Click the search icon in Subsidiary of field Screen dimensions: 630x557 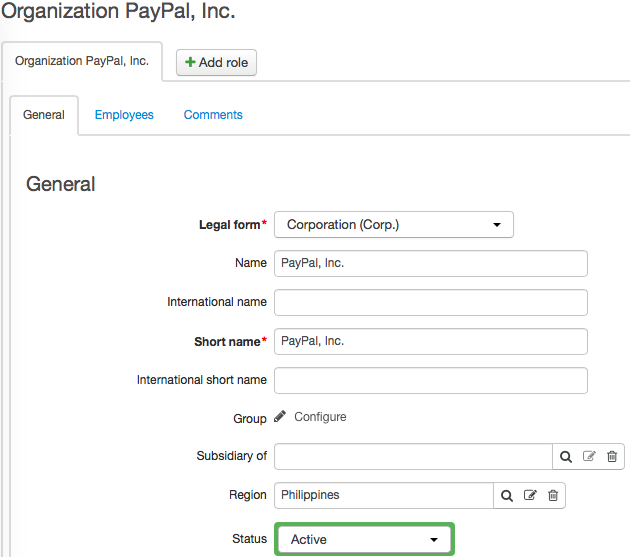pos(566,457)
